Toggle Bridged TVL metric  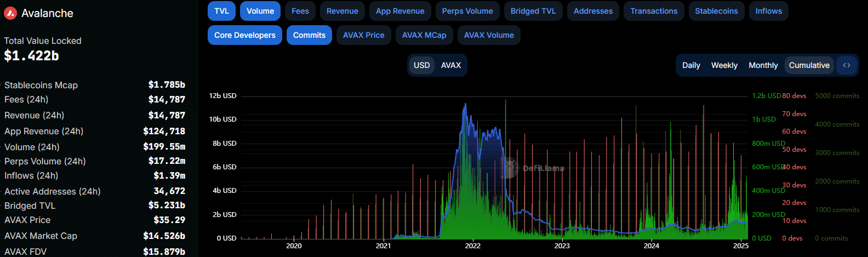(x=533, y=11)
